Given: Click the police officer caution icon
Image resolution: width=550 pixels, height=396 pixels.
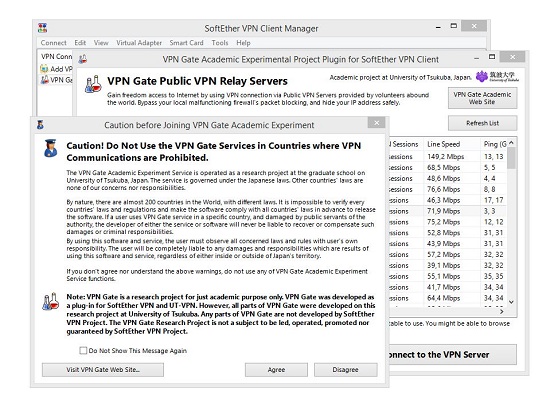Looking at the screenshot, I should [x=51, y=148].
